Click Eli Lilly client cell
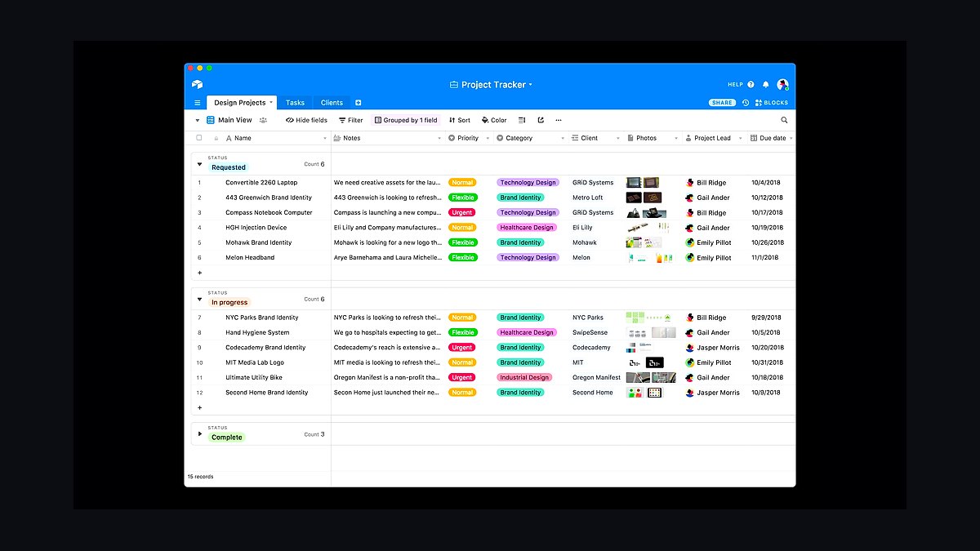The height and width of the screenshot is (551, 980). [596, 228]
